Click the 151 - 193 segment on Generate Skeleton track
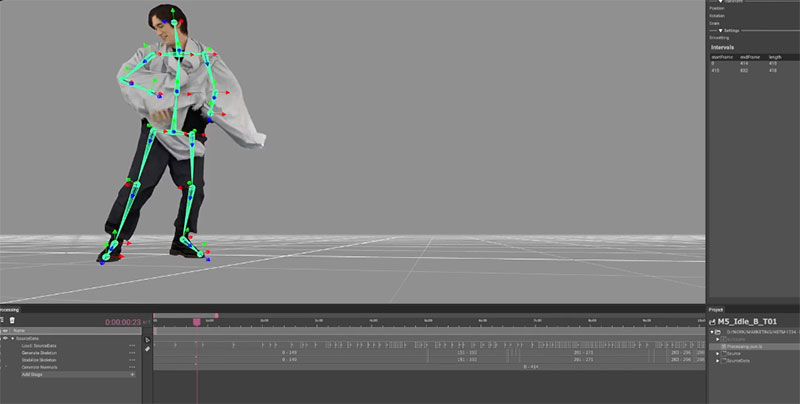Screen dimensions: 800x404 point(467,352)
